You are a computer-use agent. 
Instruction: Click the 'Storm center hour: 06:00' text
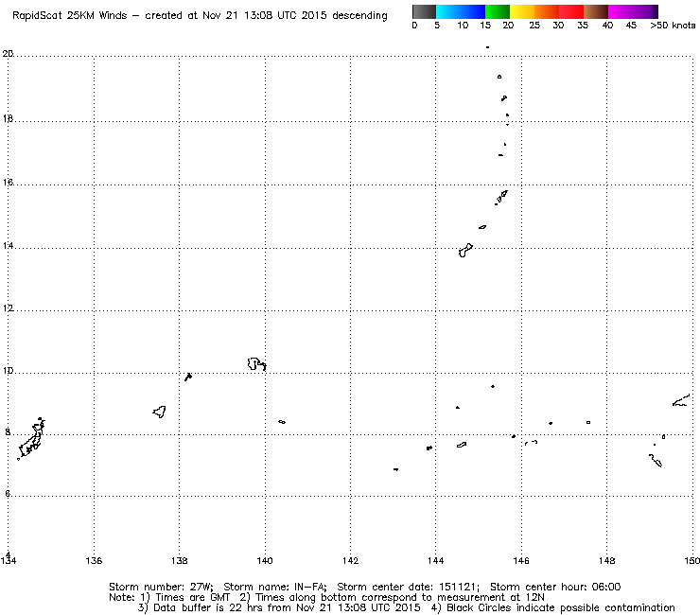(555, 587)
